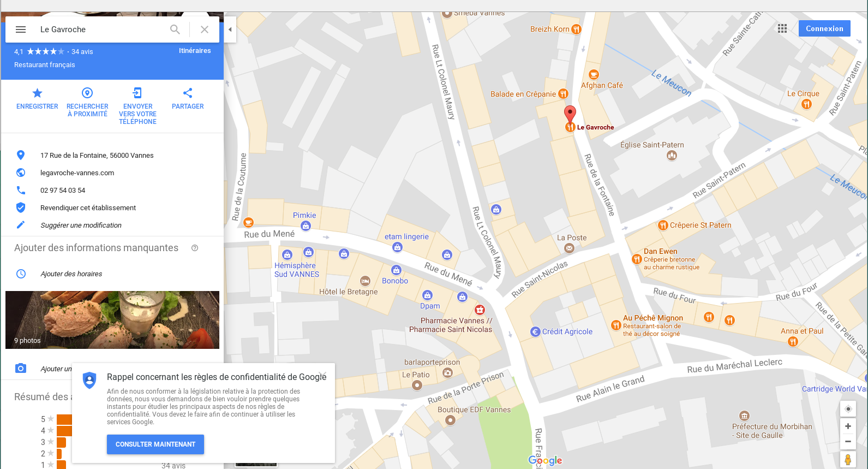868x469 pixels.
Task: Open the Google apps grid
Action: pyautogui.click(x=782, y=28)
